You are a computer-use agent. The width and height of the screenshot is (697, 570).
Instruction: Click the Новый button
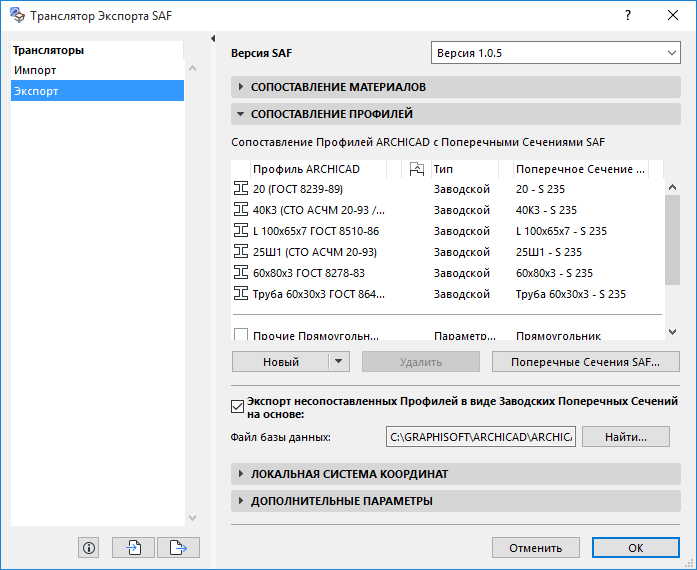[x=280, y=361]
